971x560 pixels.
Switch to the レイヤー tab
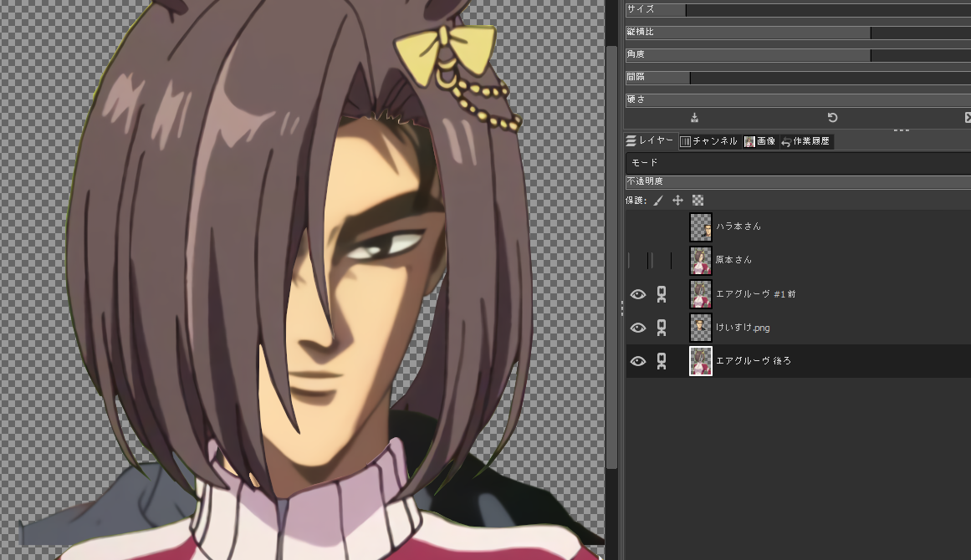click(x=650, y=141)
